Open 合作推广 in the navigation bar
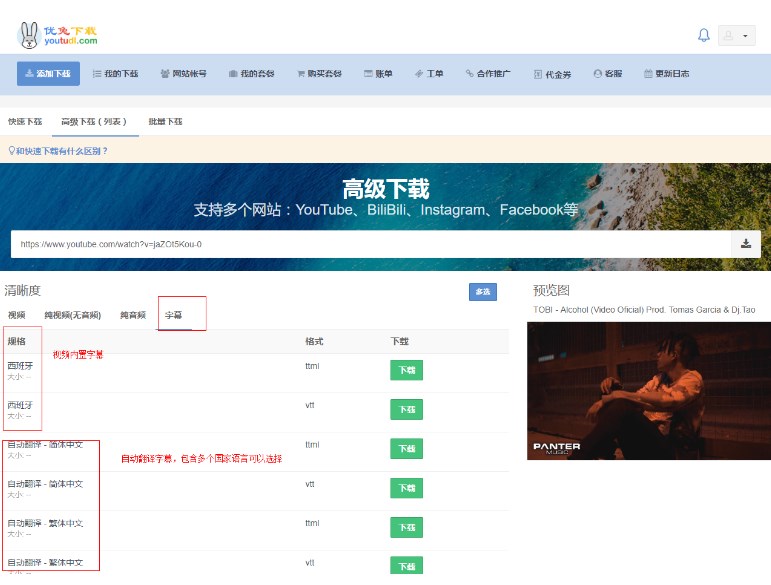Screen dimensions: 771x585 click(x=488, y=74)
